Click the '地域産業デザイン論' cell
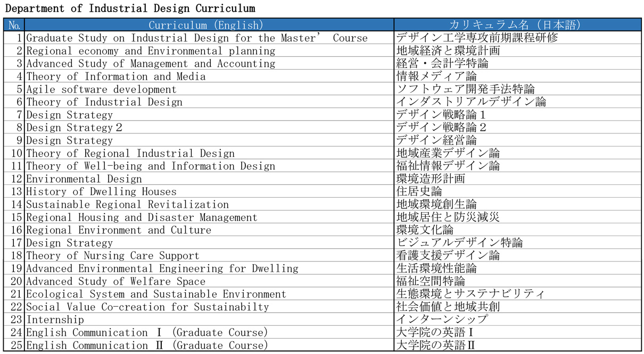The width and height of the screenshot is (644, 354). pyautogui.click(x=517, y=153)
